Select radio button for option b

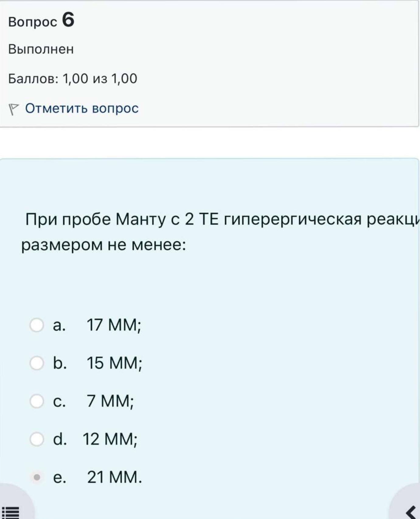[37, 363]
